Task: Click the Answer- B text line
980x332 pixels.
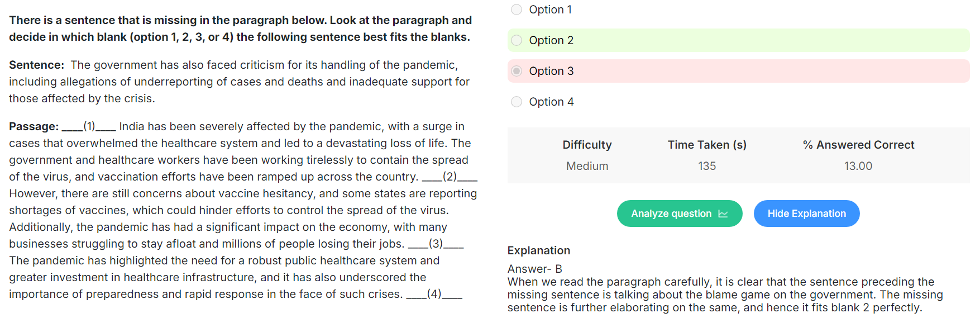Action: point(535,269)
